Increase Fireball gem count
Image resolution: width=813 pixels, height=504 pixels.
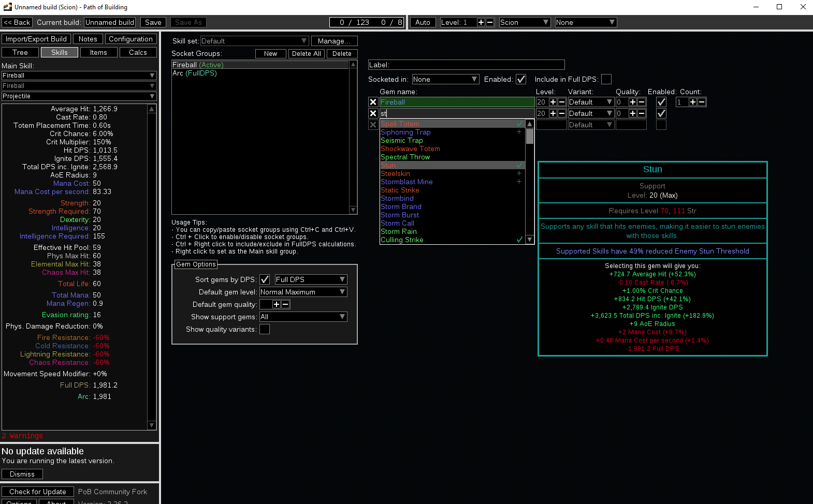pyautogui.click(x=693, y=102)
